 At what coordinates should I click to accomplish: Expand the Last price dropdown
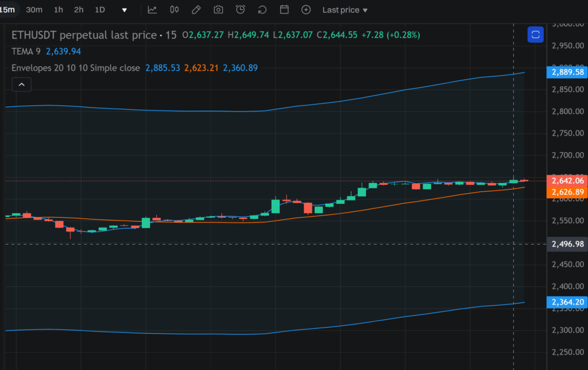pyautogui.click(x=345, y=10)
